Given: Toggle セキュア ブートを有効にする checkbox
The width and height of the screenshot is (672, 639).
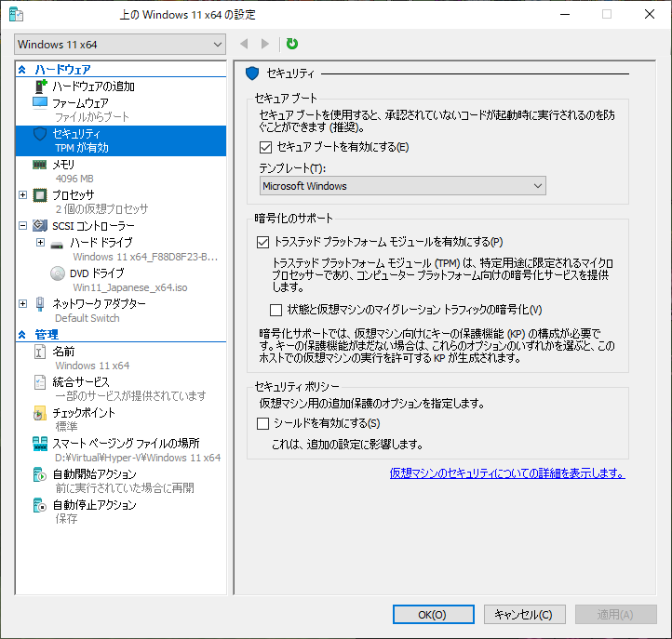Looking at the screenshot, I should pos(265,147).
